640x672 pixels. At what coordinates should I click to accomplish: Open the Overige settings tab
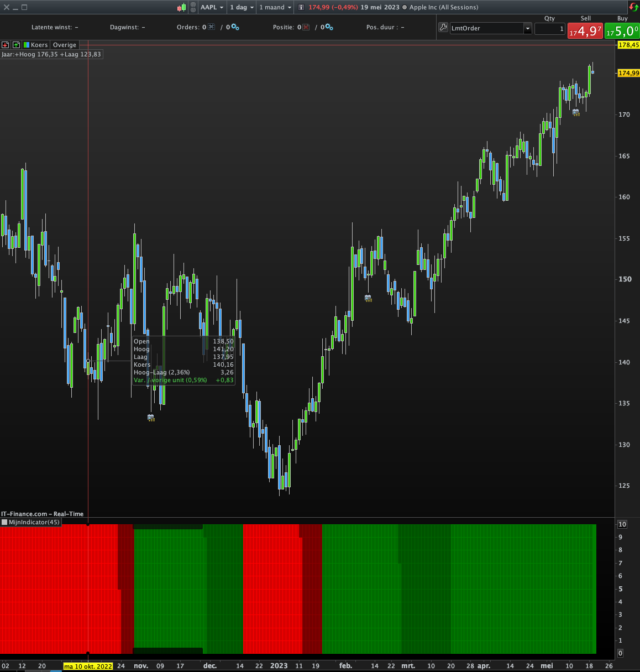click(65, 45)
